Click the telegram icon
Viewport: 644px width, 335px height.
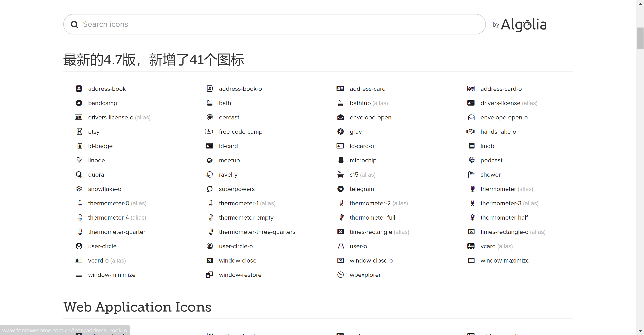tap(341, 189)
